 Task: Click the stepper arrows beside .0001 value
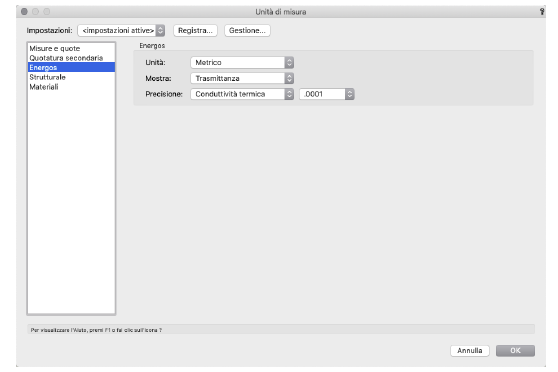[x=350, y=94]
